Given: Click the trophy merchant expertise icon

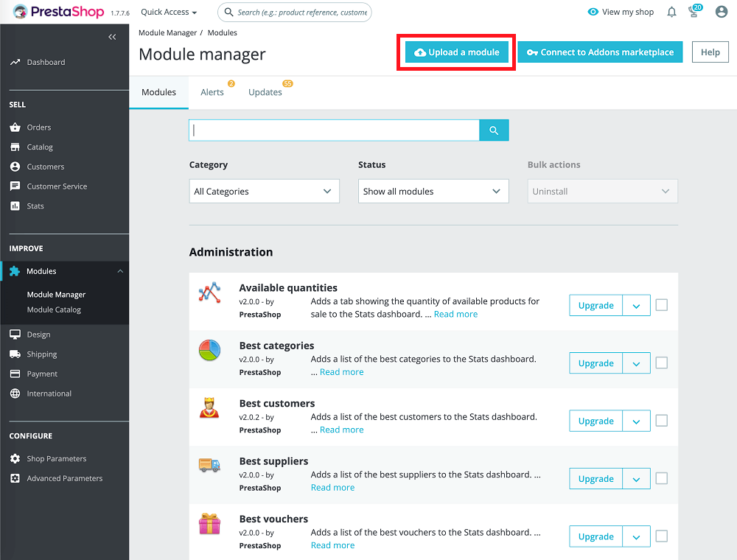Looking at the screenshot, I should point(694,12).
